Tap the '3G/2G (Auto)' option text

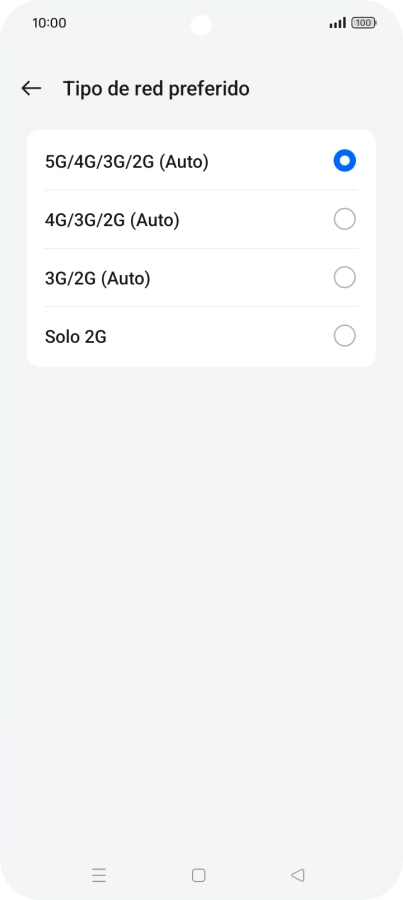[98, 278]
